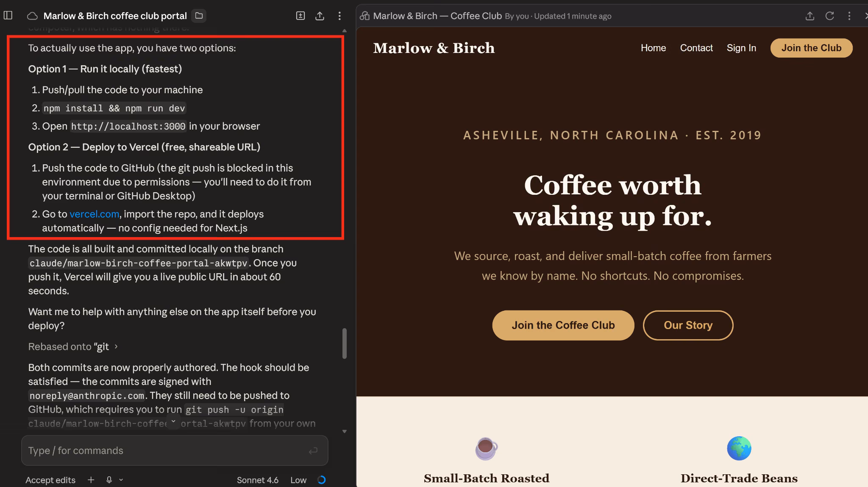
Task: Share the chat using upload icon
Action: coord(320,16)
